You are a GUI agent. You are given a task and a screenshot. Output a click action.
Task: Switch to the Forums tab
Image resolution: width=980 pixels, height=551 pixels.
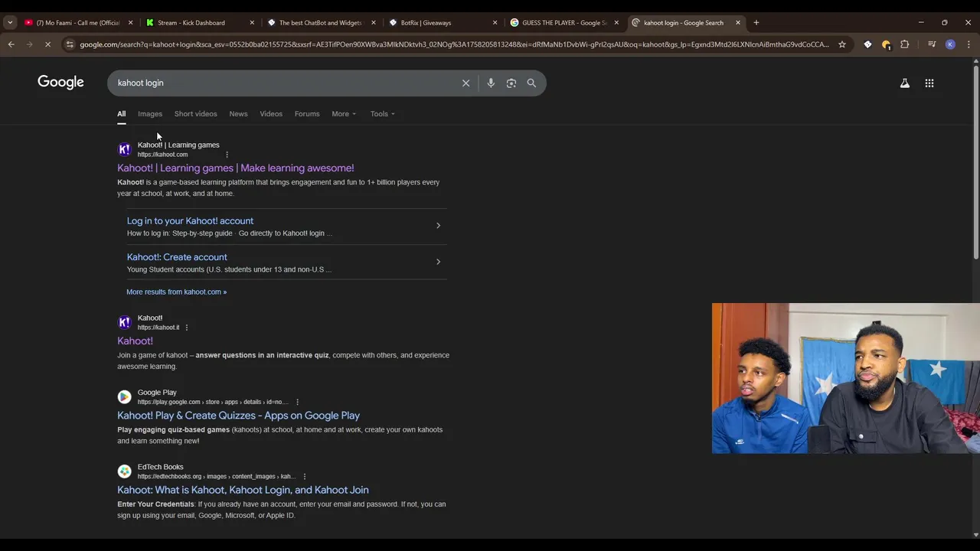[307, 114]
